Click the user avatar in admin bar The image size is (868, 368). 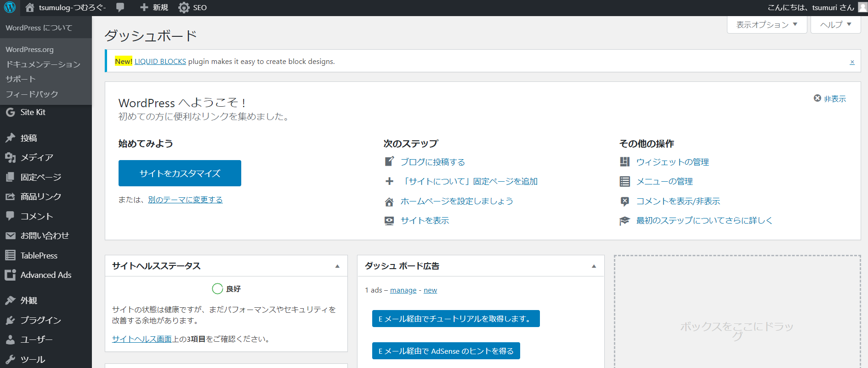862,7
